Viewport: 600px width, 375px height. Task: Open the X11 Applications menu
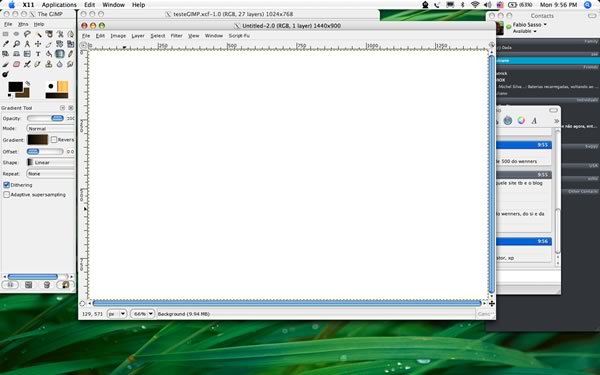[59, 5]
